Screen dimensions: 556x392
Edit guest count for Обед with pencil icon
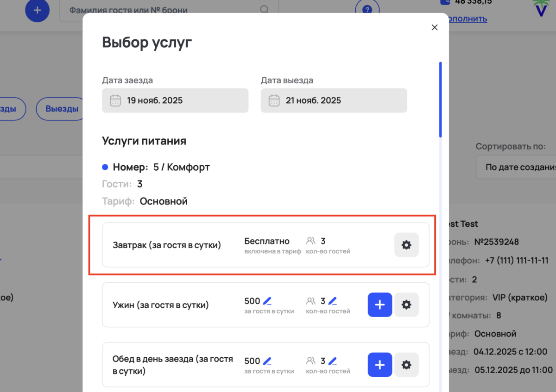[333, 360]
